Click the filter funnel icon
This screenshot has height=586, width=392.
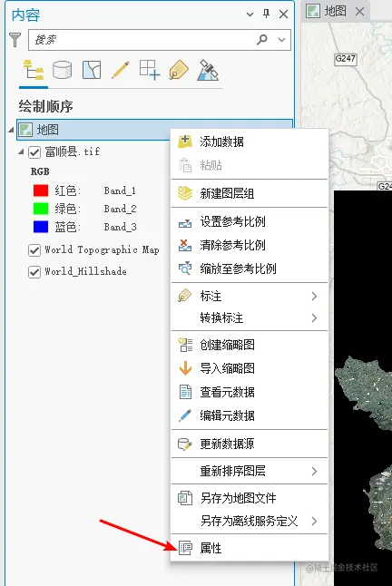15,40
